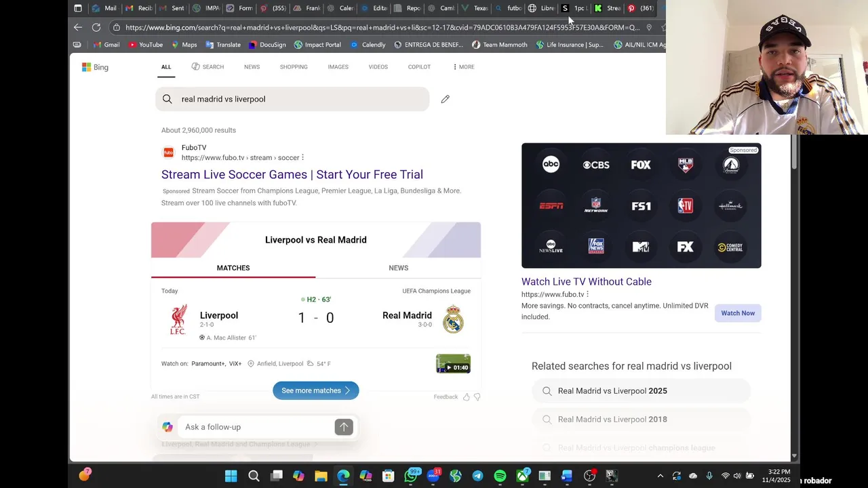This screenshot has height=488, width=868.
Task: Send follow-up with the arrow button
Action: click(x=344, y=427)
